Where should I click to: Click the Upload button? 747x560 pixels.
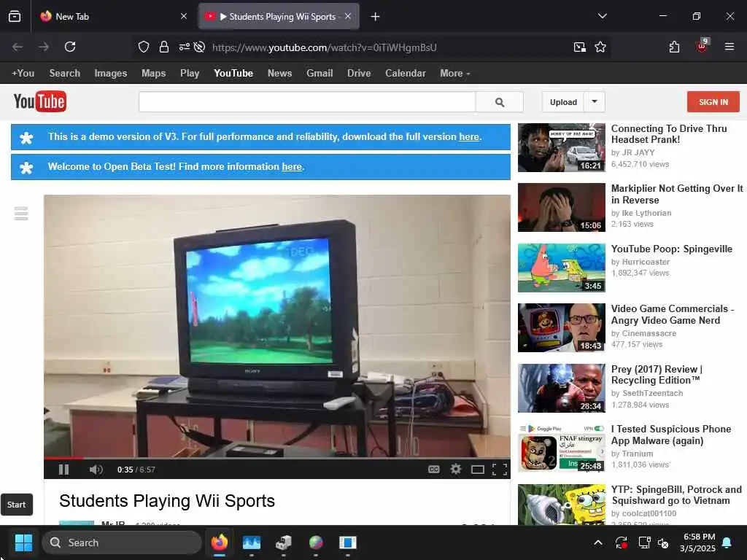[x=563, y=102]
